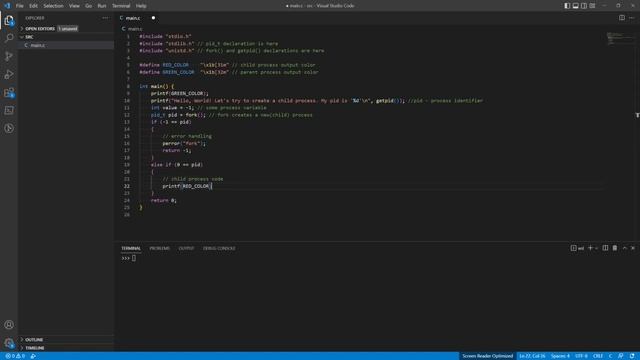The height and width of the screenshot is (360, 640).
Task: Toggle secondary side bar visibility
Action: (x=584, y=6)
